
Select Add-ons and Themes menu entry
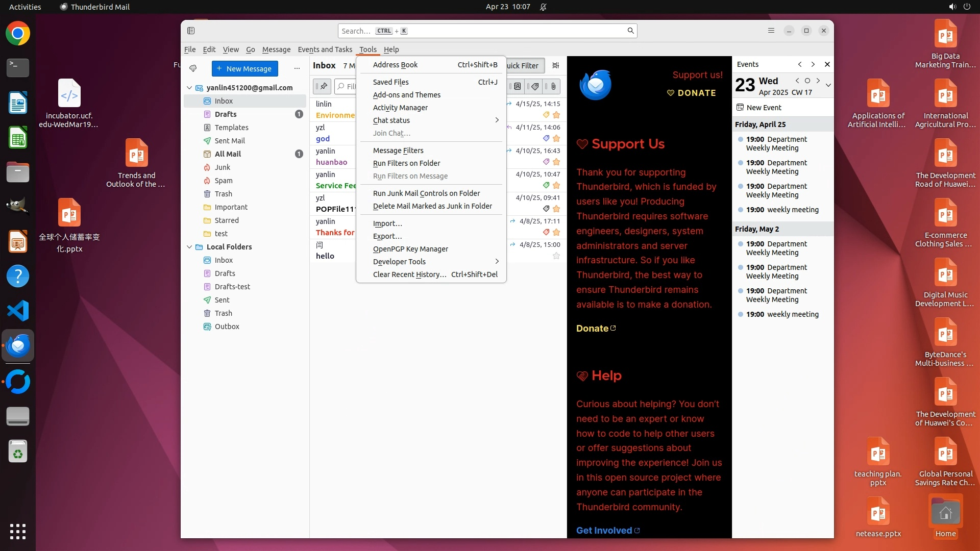click(407, 95)
